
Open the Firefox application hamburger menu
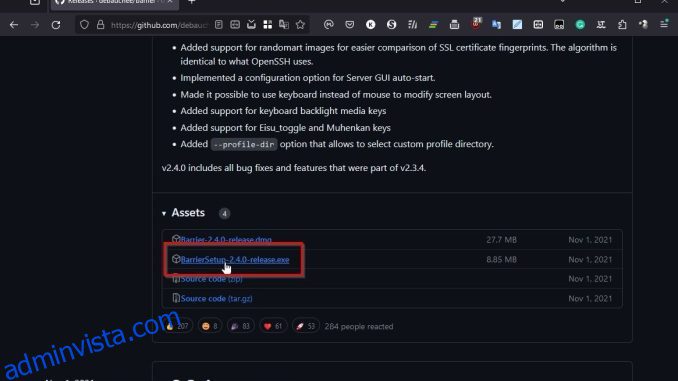pyautogui.click(x=664, y=25)
